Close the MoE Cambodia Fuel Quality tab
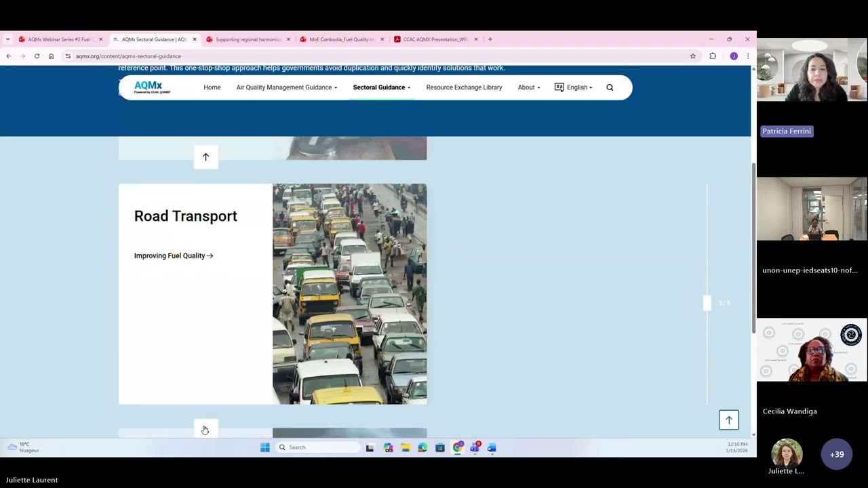Image resolution: width=868 pixels, height=488 pixels. [382, 39]
